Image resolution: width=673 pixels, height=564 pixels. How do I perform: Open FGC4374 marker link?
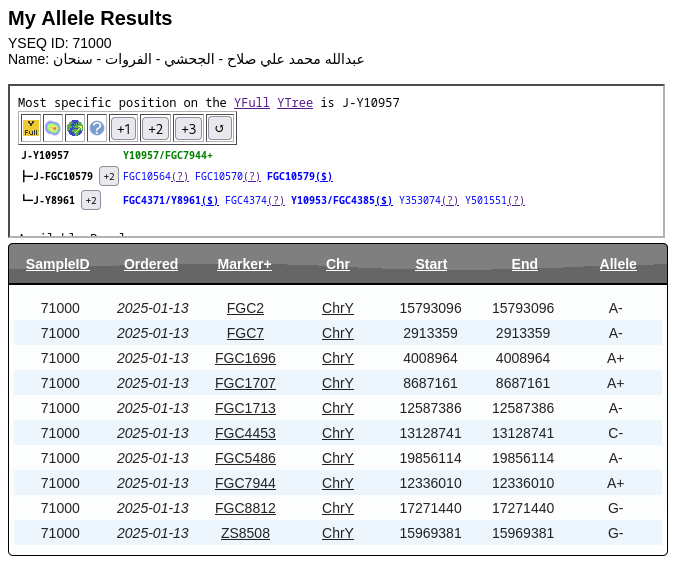[255, 200]
